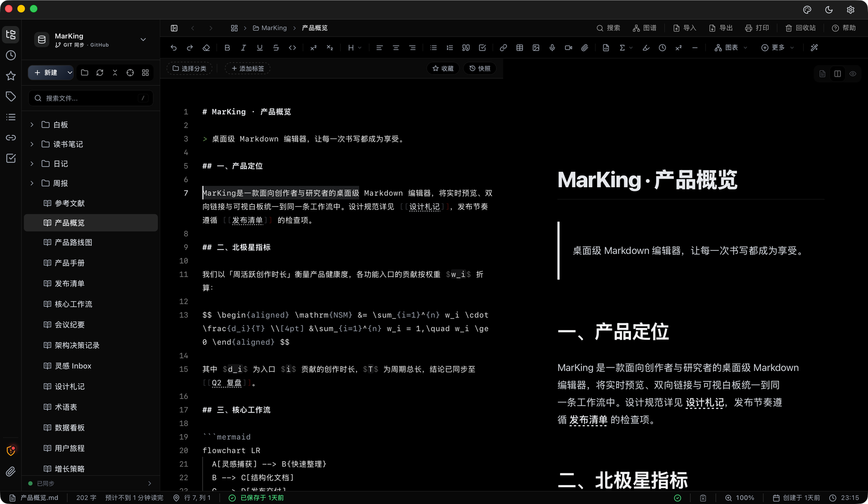Screen dimensions: 868x504
Task: Clear formatting with the eraser icon
Action: coord(206,48)
